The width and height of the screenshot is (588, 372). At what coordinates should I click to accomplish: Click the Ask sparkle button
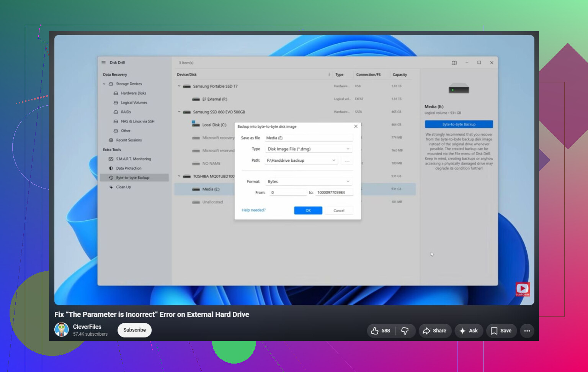[469, 331]
